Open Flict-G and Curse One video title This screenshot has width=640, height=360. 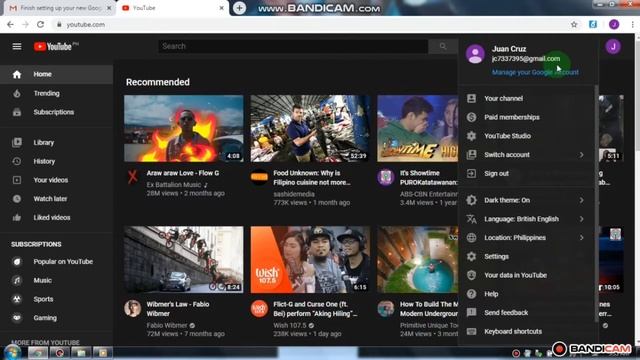click(315, 309)
